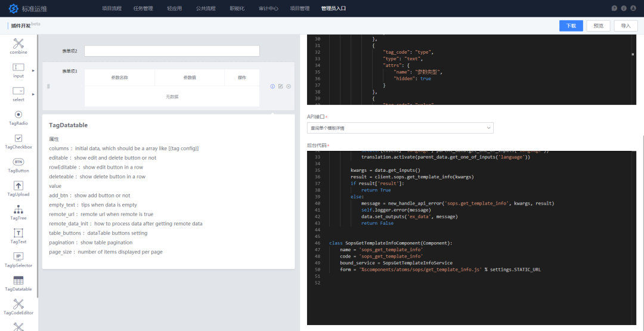The image size is (644, 331).
Task: Open the API接口 dropdown
Action: [x=400, y=128]
